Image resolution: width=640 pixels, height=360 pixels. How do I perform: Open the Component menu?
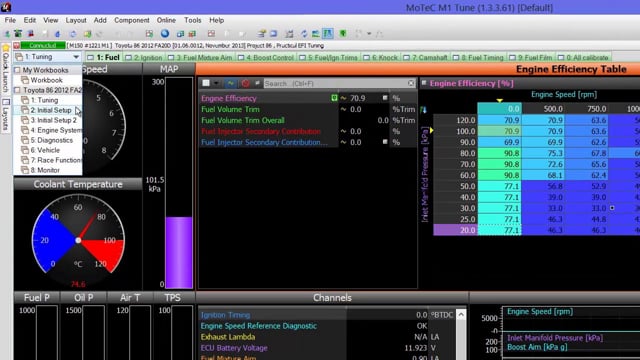[131, 20]
